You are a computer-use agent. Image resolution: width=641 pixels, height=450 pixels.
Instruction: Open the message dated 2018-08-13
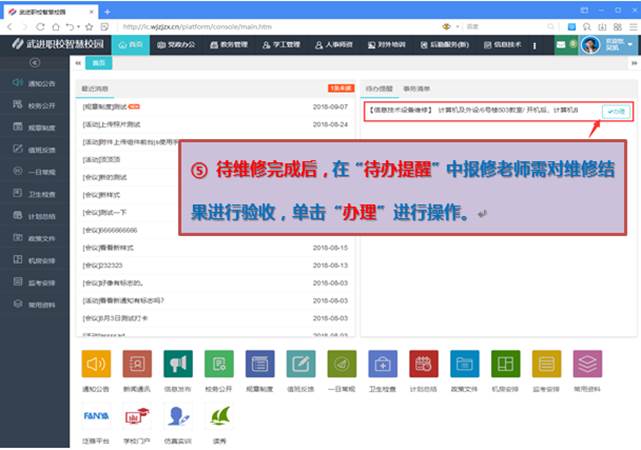pyautogui.click(x=215, y=265)
